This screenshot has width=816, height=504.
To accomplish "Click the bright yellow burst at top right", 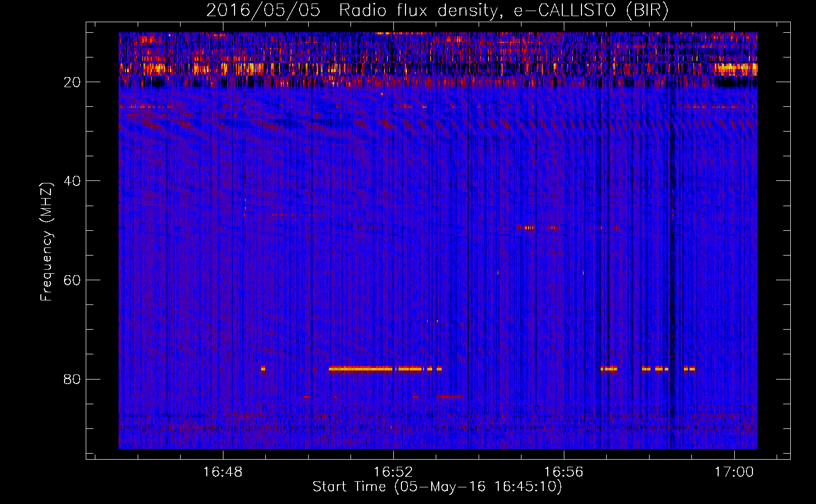I will 735,69.
